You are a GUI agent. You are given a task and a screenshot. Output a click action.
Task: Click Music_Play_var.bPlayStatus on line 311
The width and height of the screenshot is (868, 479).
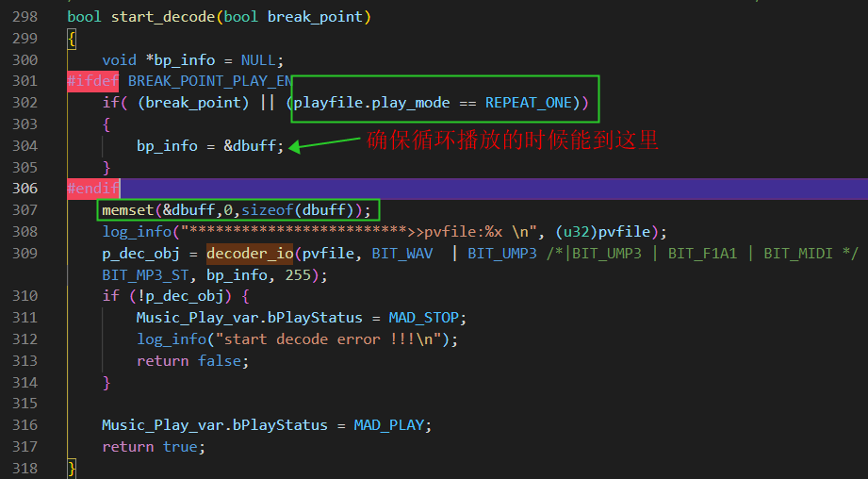tap(249, 318)
